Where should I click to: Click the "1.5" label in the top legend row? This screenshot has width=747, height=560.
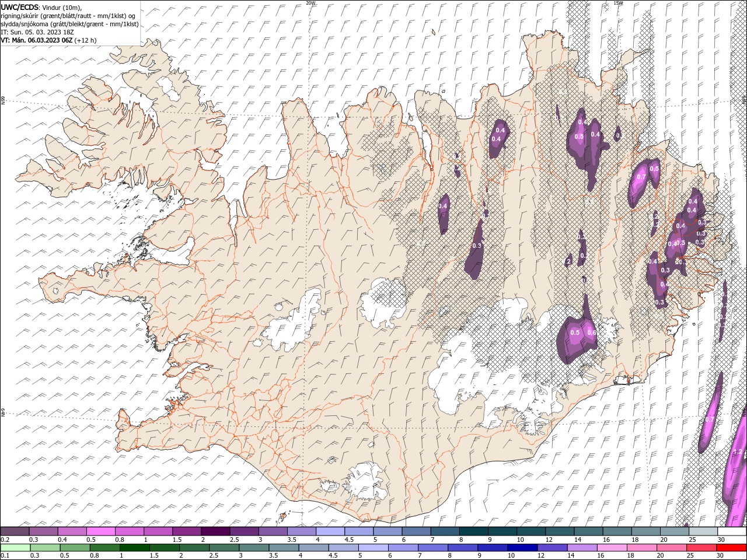pyautogui.click(x=177, y=540)
